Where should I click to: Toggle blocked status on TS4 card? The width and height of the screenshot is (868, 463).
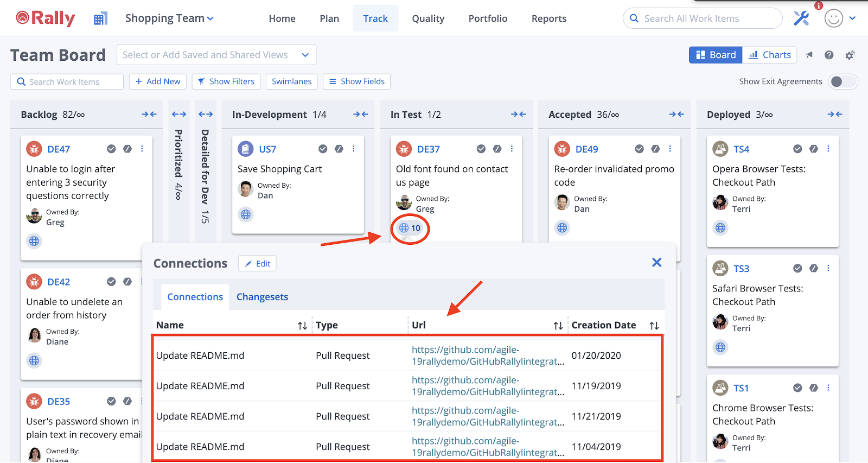tap(814, 149)
